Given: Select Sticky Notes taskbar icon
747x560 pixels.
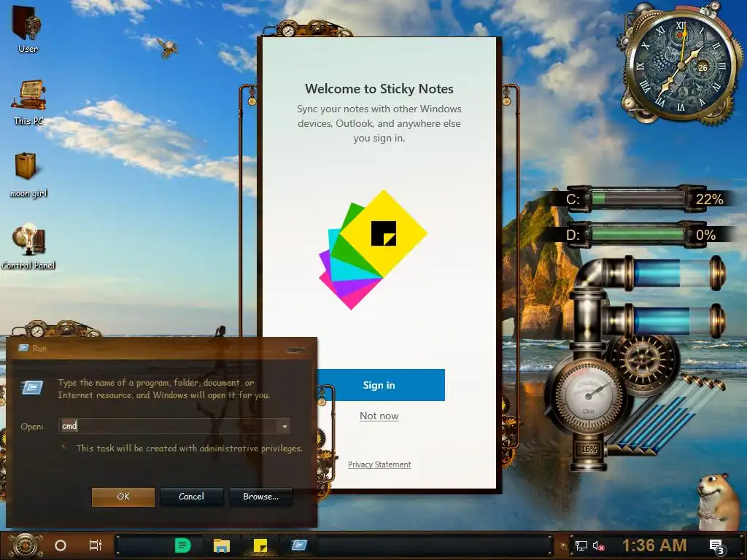Looking at the screenshot, I should coord(260,545).
